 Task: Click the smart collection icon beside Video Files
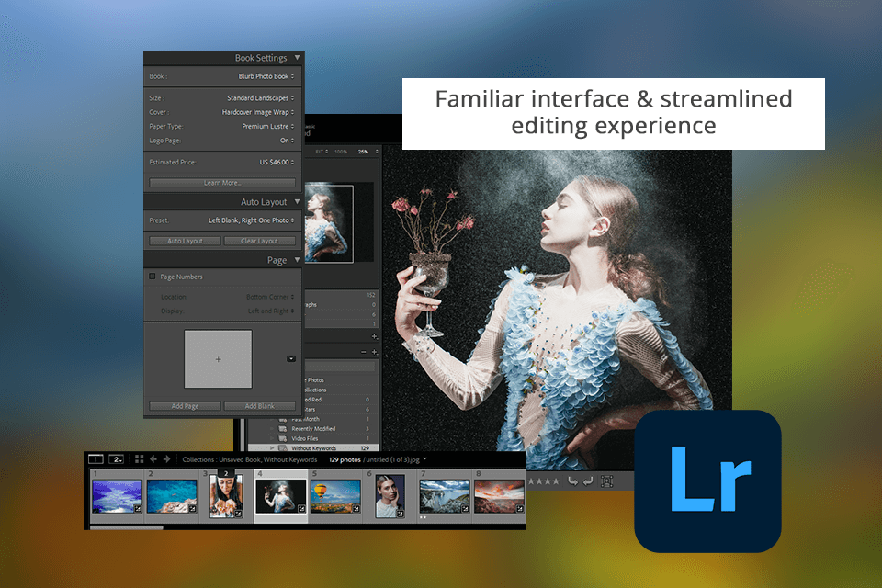click(x=283, y=438)
